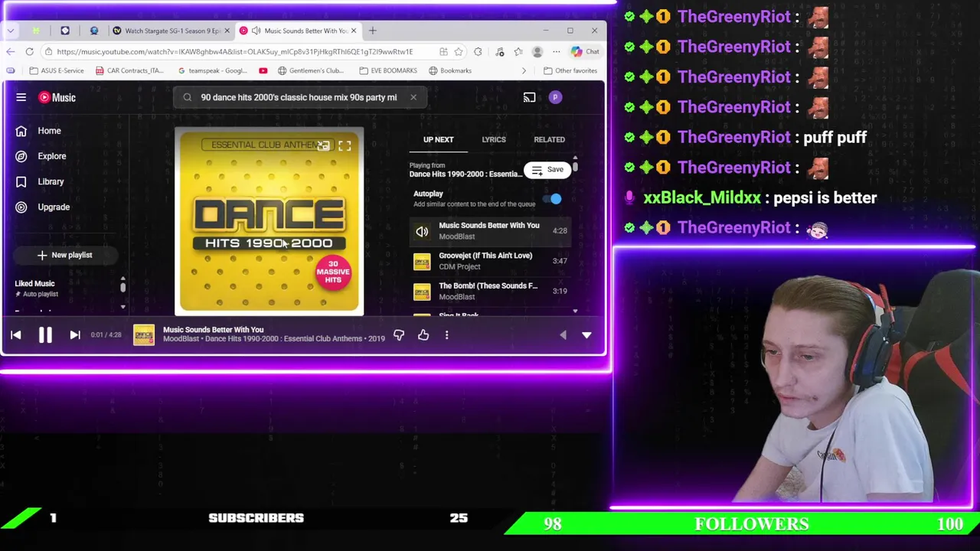Enter fullscreen on the album art

click(x=345, y=145)
